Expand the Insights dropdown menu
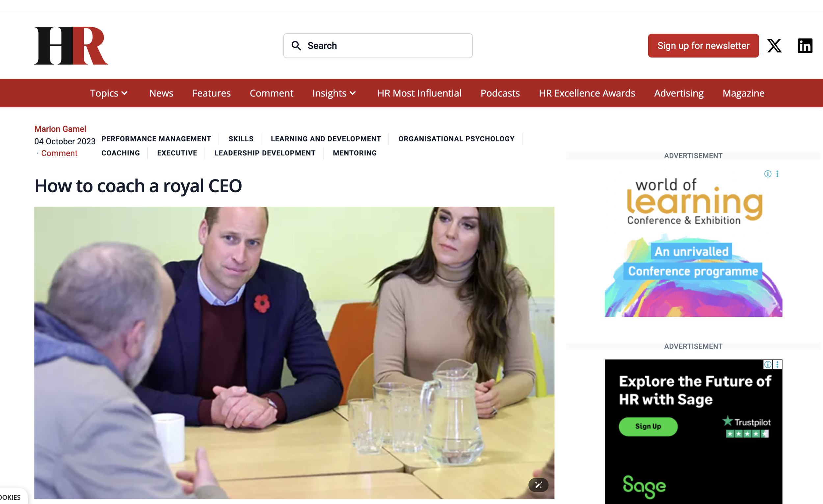823x504 pixels. 334,93
